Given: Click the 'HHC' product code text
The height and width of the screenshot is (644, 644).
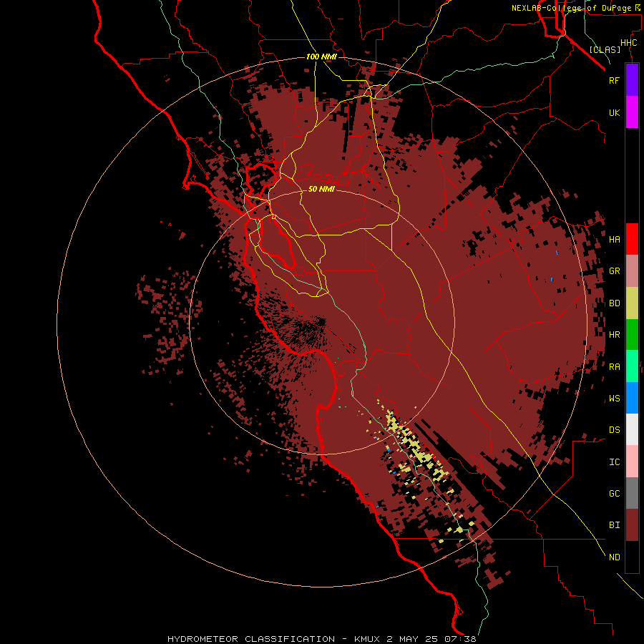Looking at the screenshot, I should point(628,43).
